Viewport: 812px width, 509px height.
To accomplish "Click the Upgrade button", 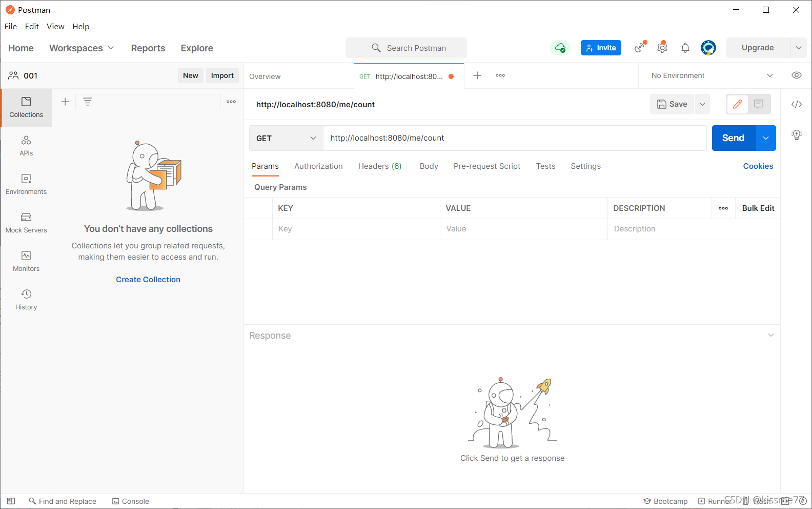I will click(x=758, y=48).
